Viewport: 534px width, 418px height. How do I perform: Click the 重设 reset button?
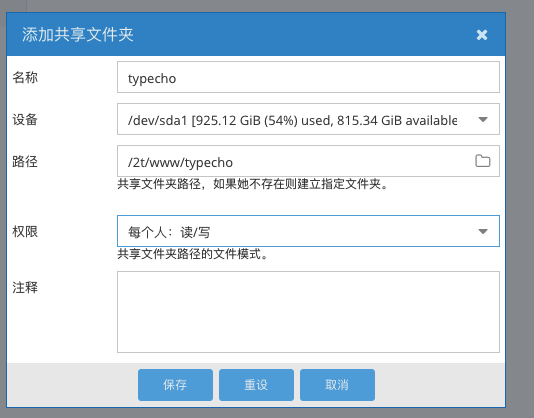(256, 385)
